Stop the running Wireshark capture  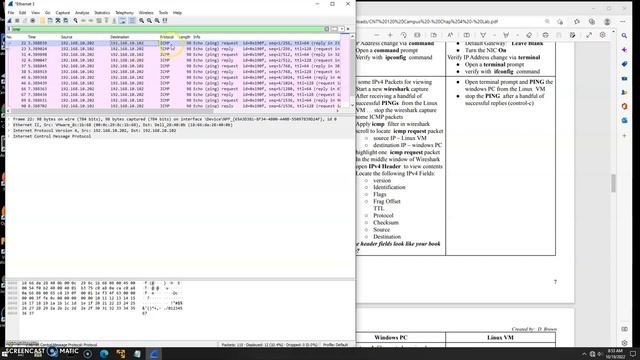17,20
